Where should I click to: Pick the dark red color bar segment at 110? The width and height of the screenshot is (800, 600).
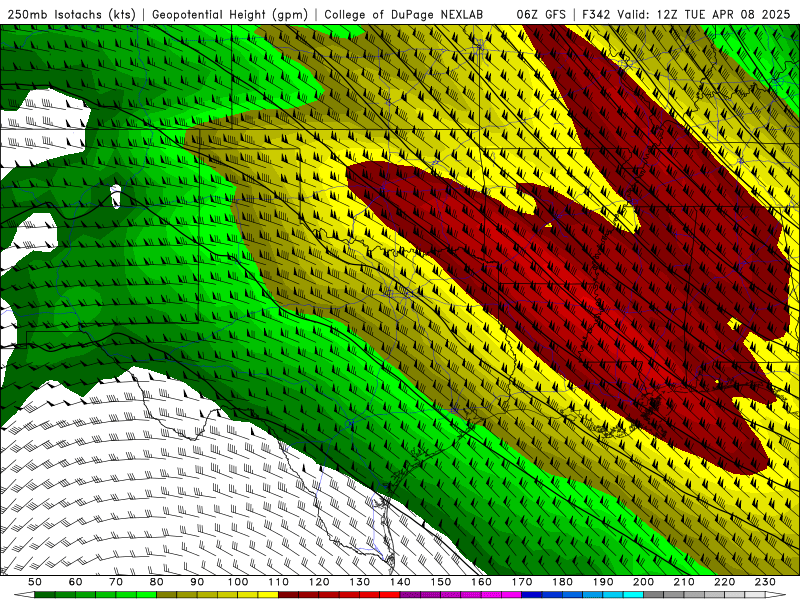click(x=288, y=594)
